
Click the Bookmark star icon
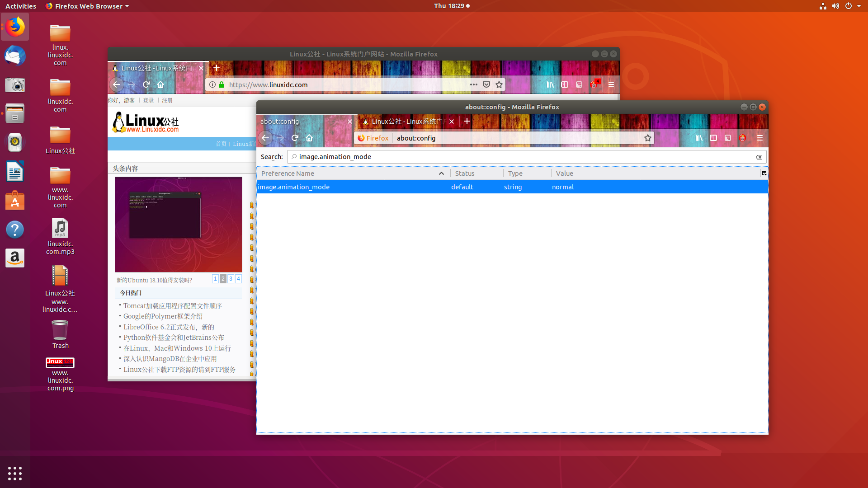648,138
